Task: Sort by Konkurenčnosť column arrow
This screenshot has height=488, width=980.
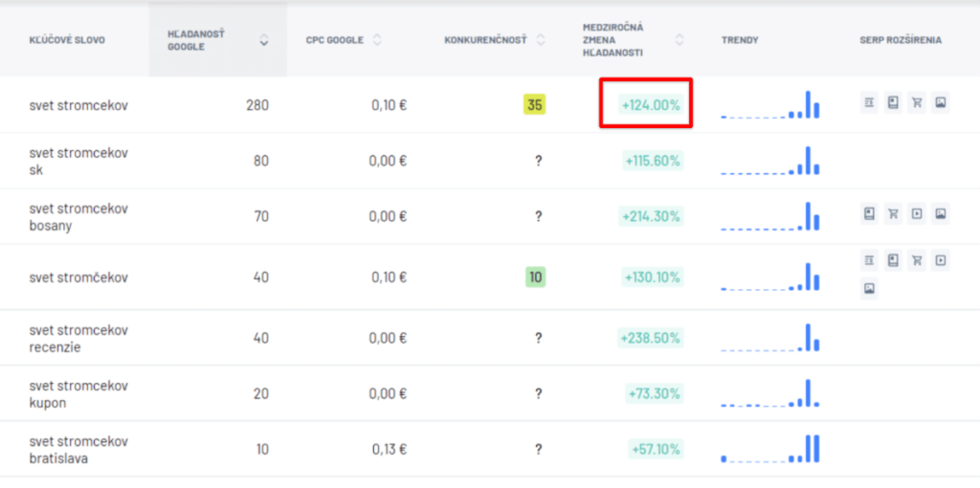Action: click(x=541, y=40)
